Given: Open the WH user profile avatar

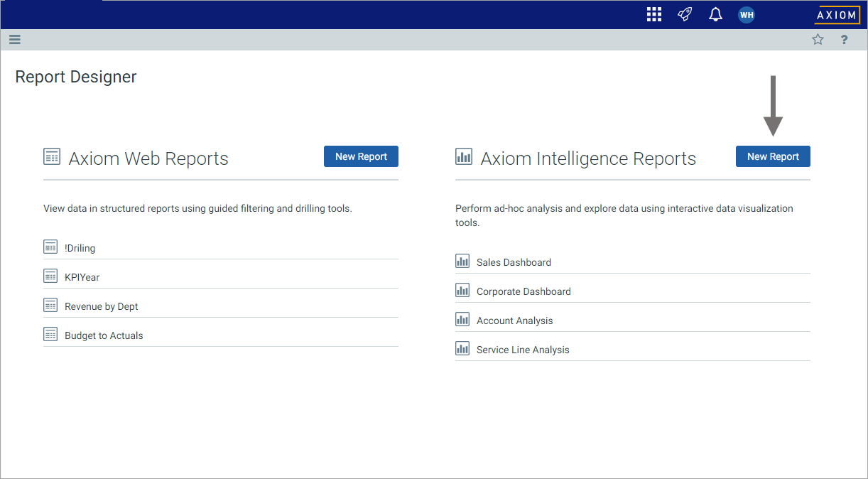Looking at the screenshot, I should (747, 15).
